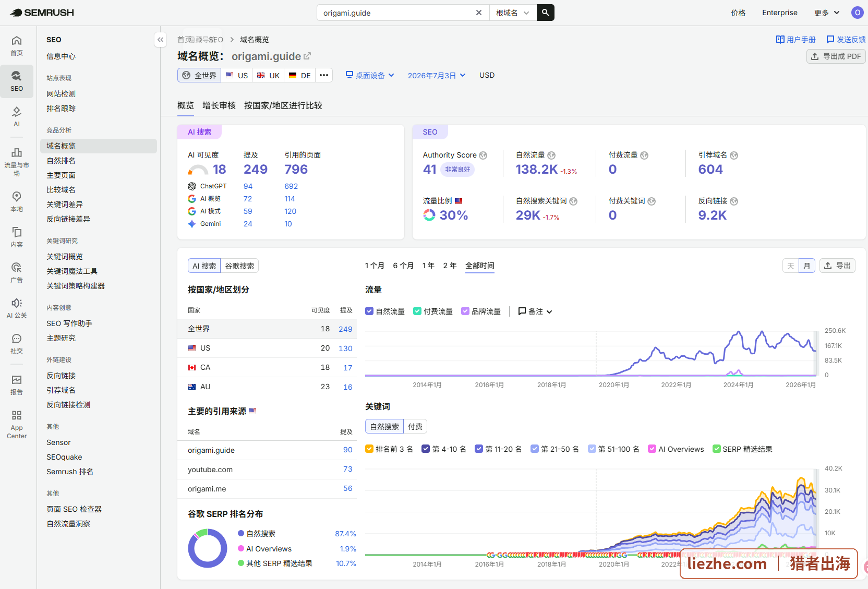Image resolution: width=868 pixels, height=589 pixels.
Task: Select the SEO sidebar icon
Action: pyautogui.click(x=17, y=81)
